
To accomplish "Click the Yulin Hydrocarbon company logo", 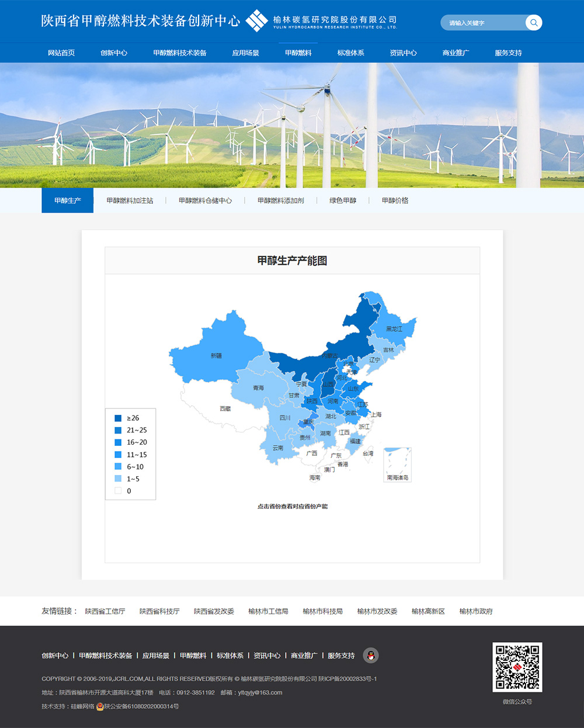I will (x=321, y=22).
